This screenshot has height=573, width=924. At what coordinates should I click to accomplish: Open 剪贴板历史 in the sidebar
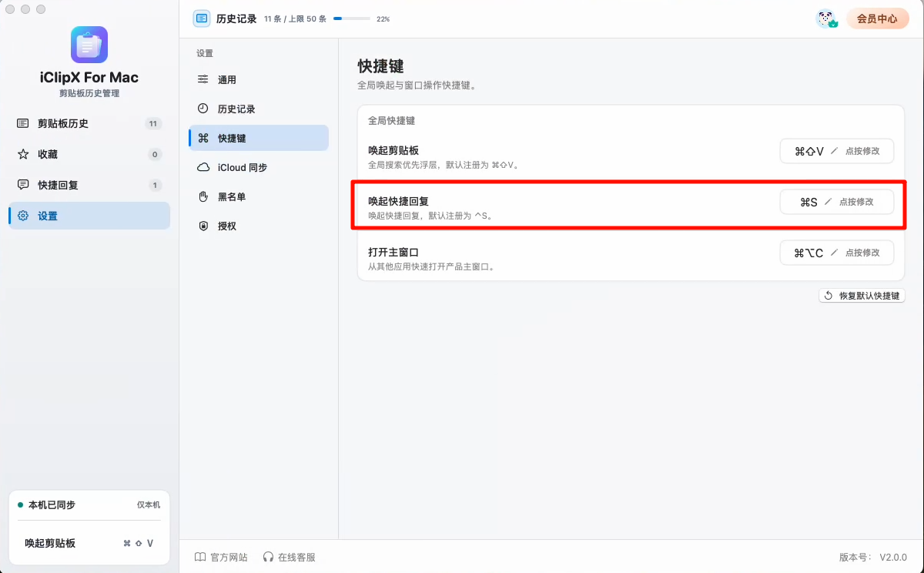(89, 123)
